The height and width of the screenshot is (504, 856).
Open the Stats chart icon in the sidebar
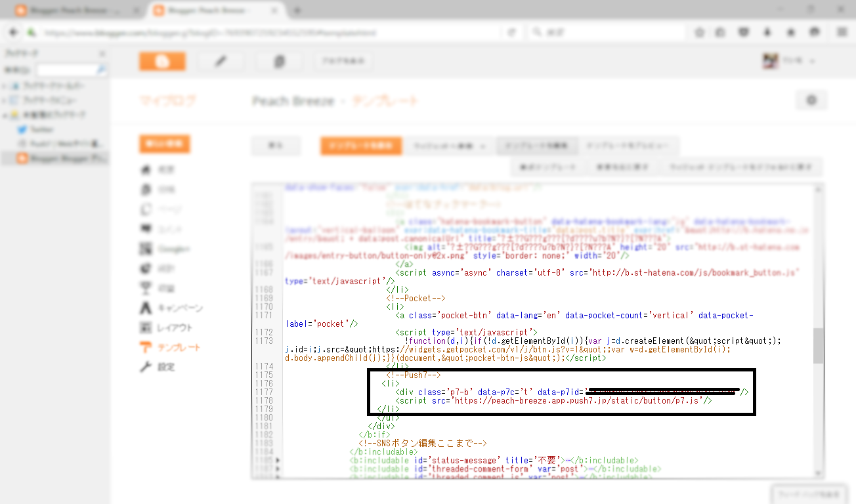[146, 268]
